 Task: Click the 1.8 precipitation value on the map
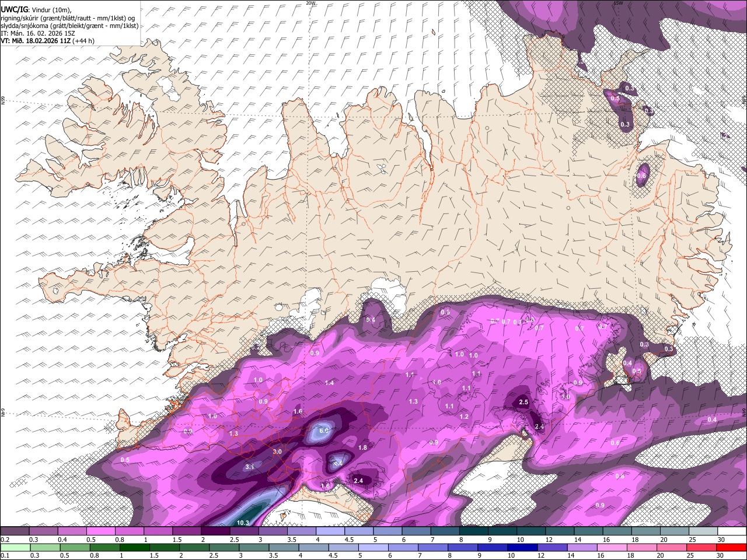point(362,447)
